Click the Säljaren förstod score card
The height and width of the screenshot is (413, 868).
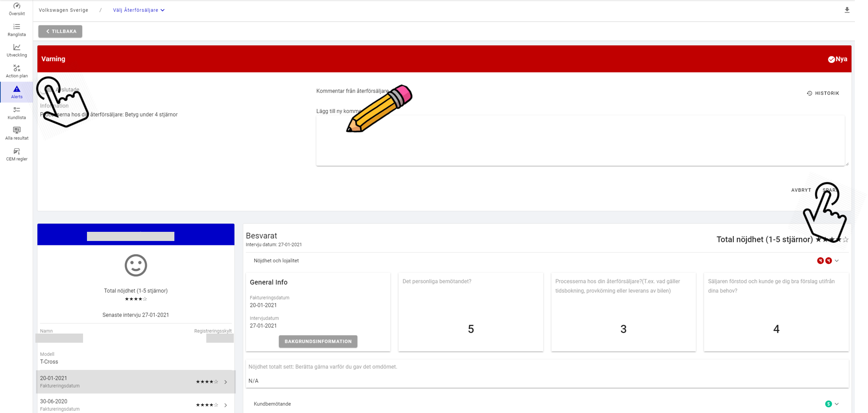pyautogui.click(x=776, y=312)
